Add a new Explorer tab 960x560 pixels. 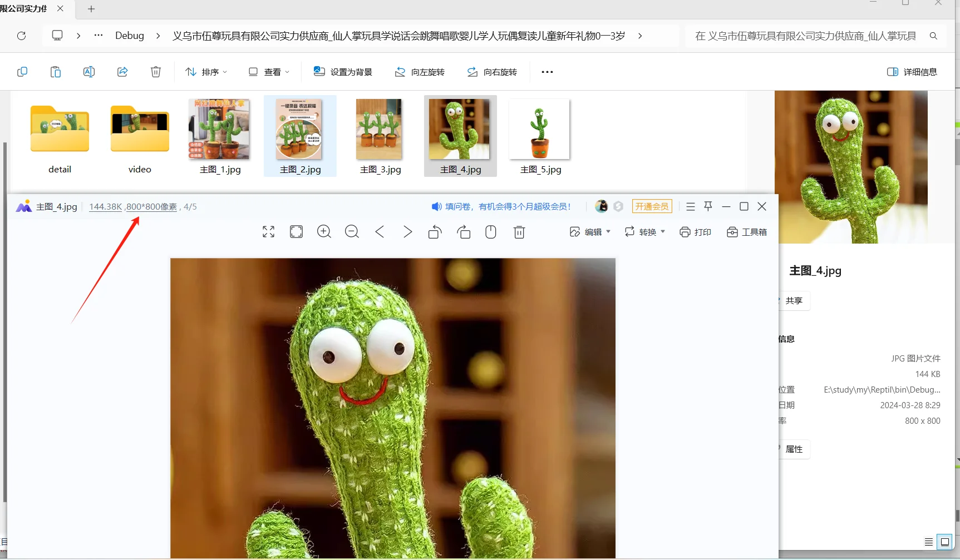point(91,9)
